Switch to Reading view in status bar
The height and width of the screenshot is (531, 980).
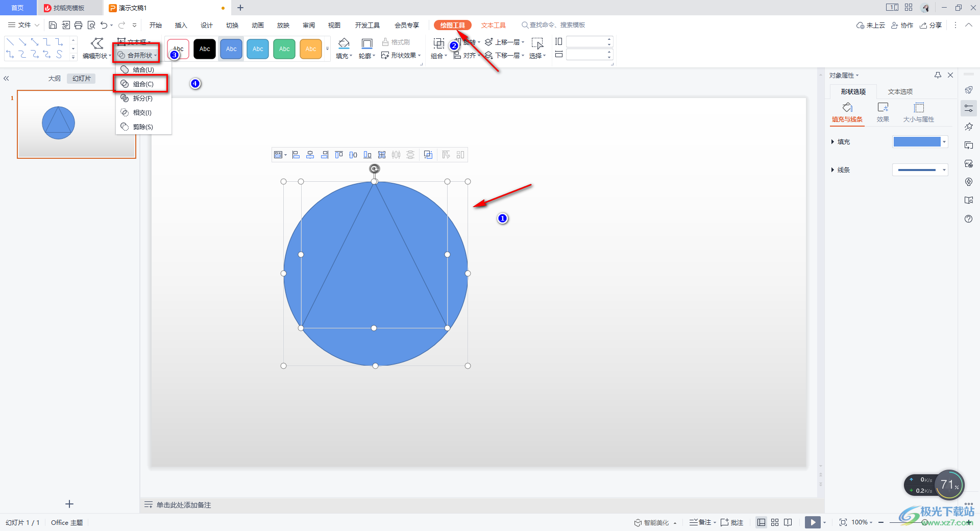788,522
